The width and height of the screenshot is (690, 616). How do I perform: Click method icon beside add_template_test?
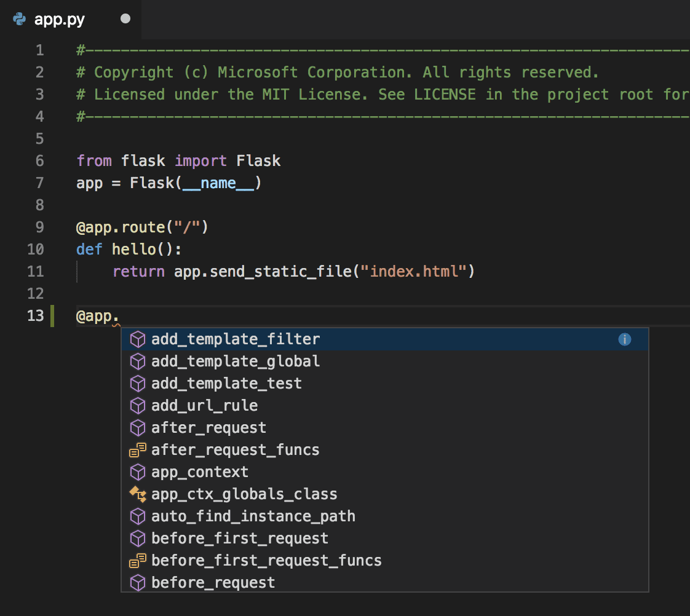(138, 383)
